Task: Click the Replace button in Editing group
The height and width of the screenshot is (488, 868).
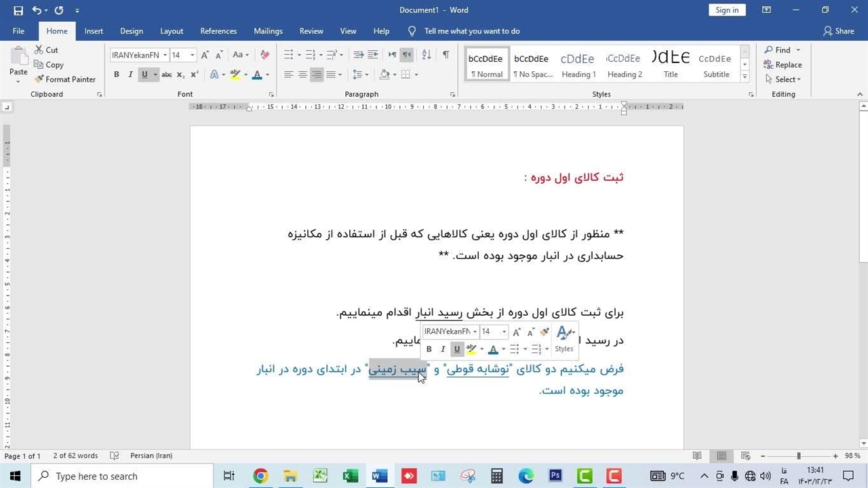Action: point(783,65)
